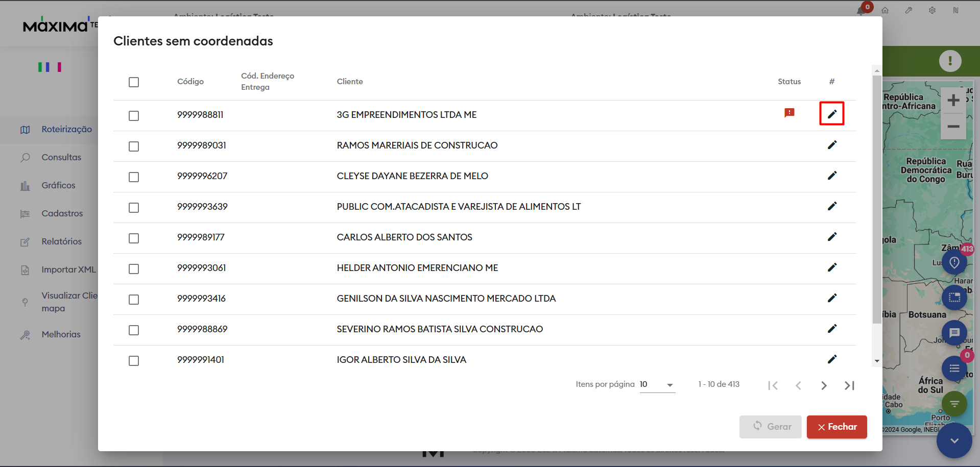Click the Cód. Endereço Entrega column header
This screenshot has height=467, width=980.
[x=268, y=82]
